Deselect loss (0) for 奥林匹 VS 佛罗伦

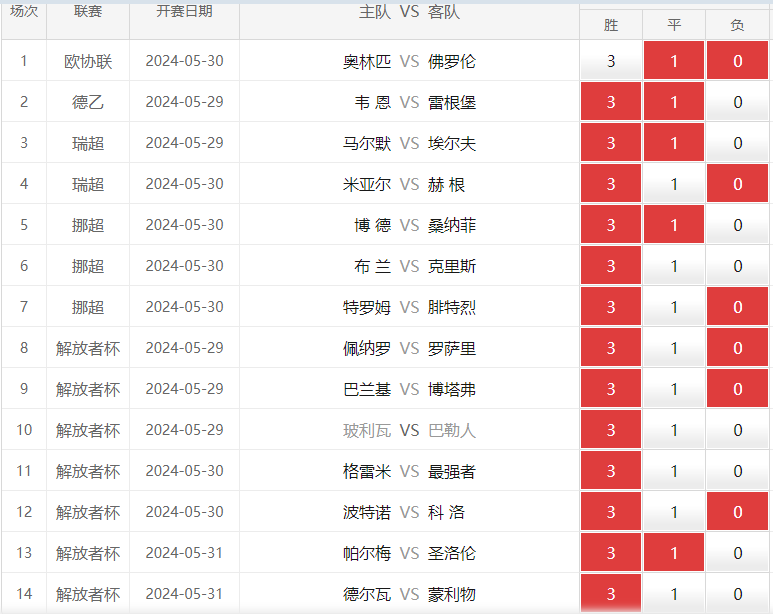click(x=738, y=61)
